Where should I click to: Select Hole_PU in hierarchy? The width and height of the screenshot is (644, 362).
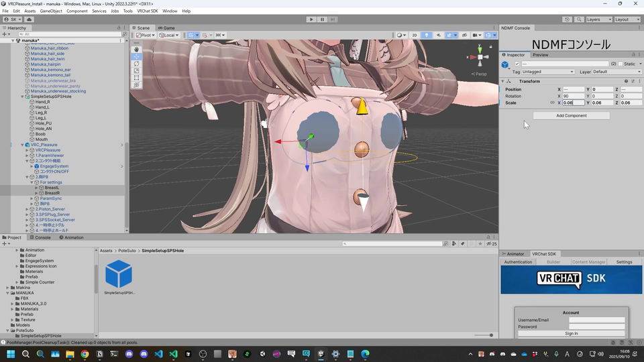(43, 123)
